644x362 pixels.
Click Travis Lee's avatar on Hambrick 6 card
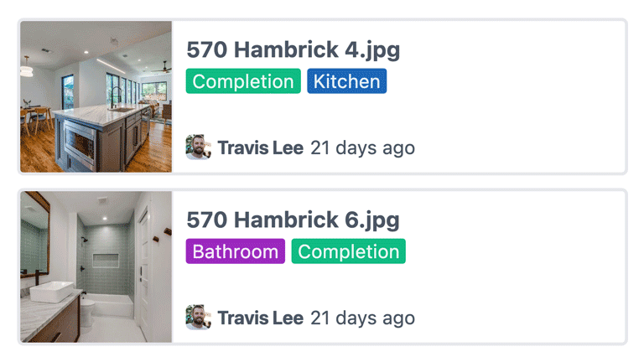point(198,318)
